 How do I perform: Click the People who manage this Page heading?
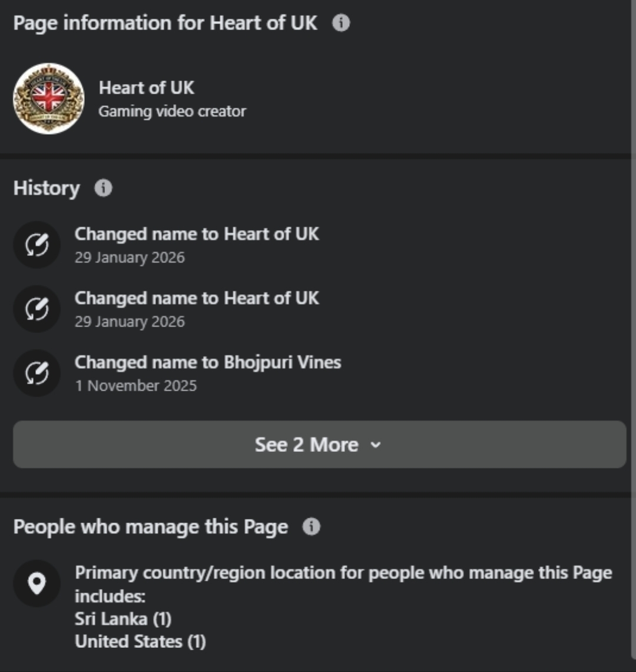pyautogui.click(x=151, y=527)
